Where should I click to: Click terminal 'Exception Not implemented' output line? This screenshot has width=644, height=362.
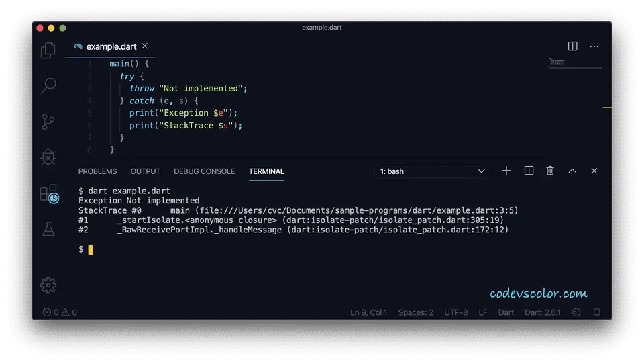pos(139,201)
